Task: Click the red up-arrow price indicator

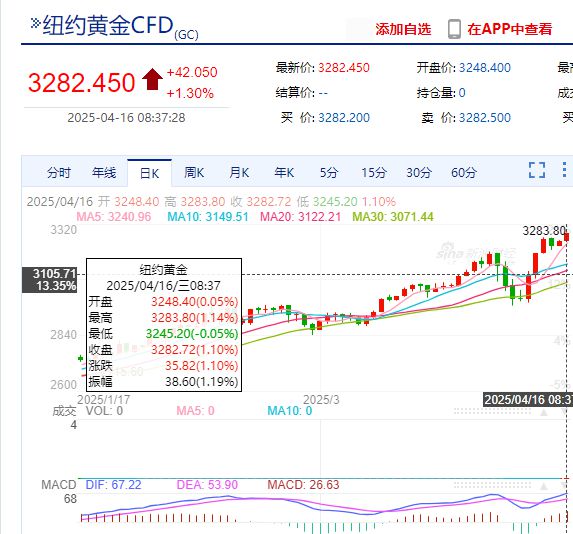Action: tap(152, 79)
